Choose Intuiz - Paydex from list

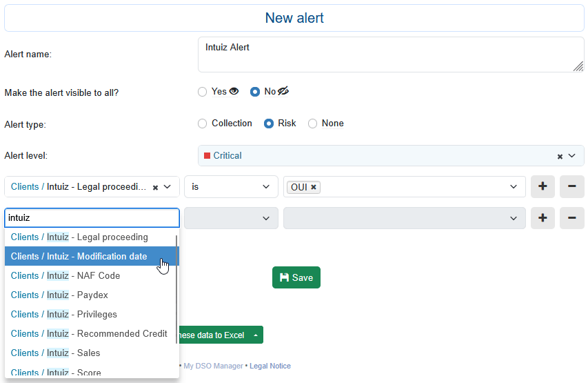pos(59,295)
